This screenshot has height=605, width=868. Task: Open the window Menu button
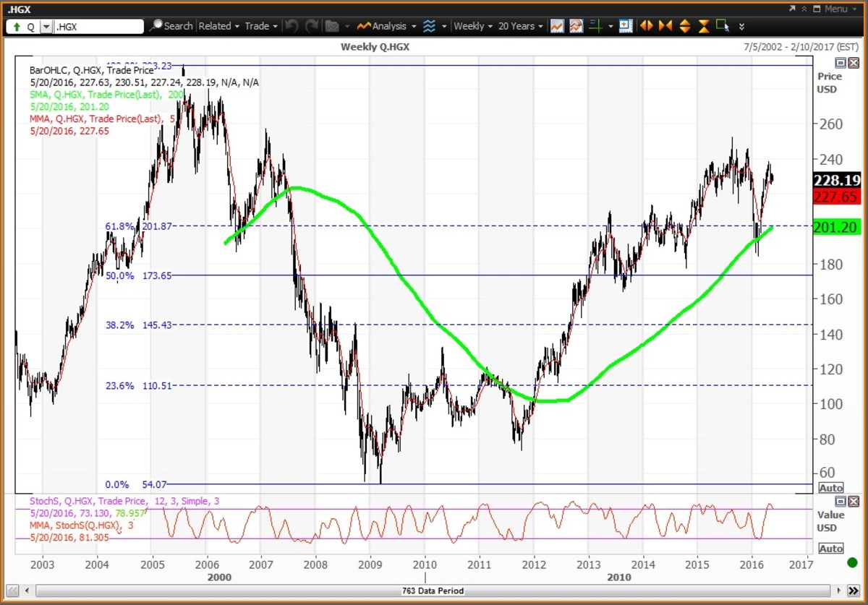coord(829,9)
